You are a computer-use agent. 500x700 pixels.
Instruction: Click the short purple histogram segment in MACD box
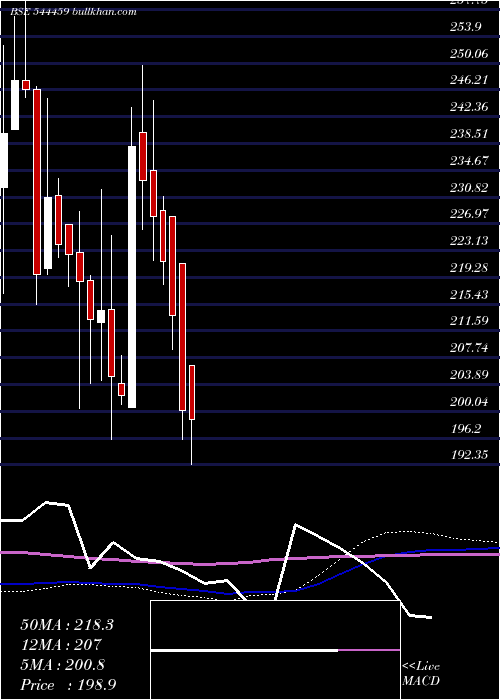point(369,650)
